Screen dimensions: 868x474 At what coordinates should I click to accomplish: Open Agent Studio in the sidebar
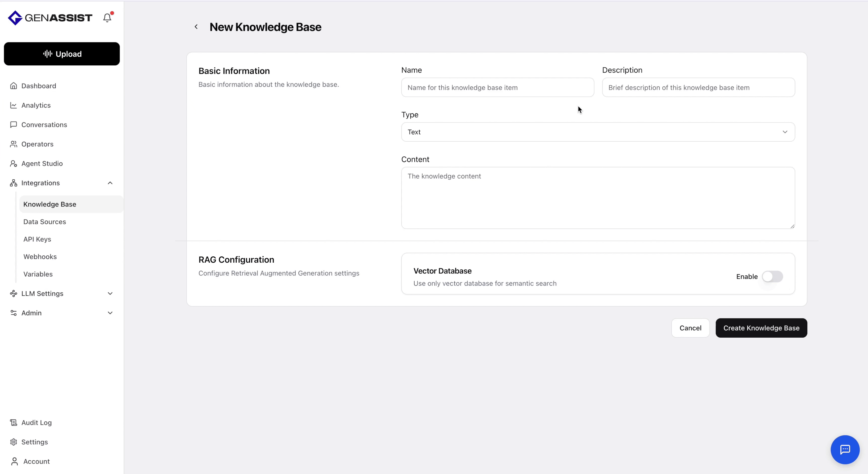(42, 163)
